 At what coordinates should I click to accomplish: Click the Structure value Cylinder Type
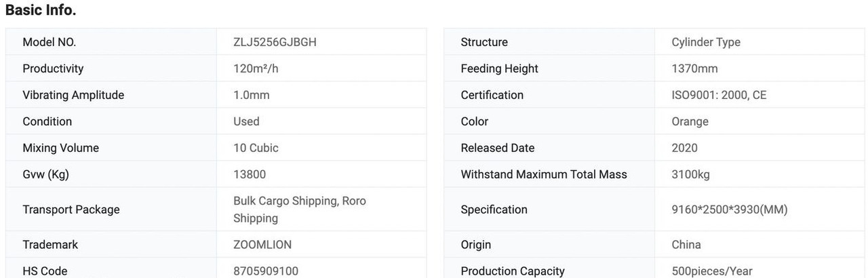(x=706, y=42)
